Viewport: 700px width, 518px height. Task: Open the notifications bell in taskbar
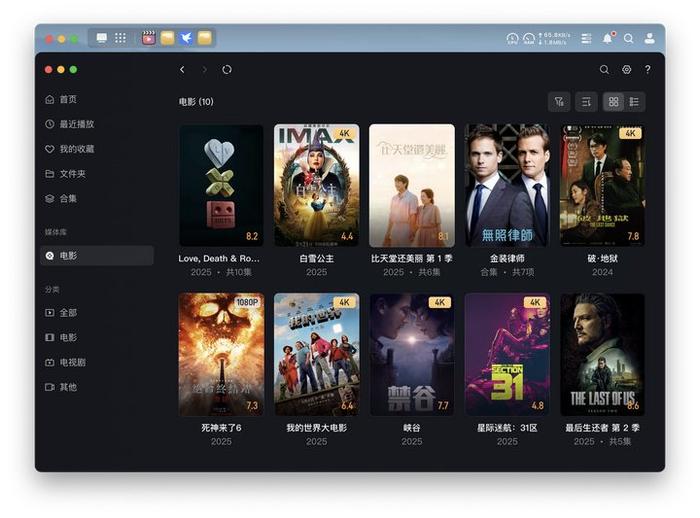click(x=608, y=39)
